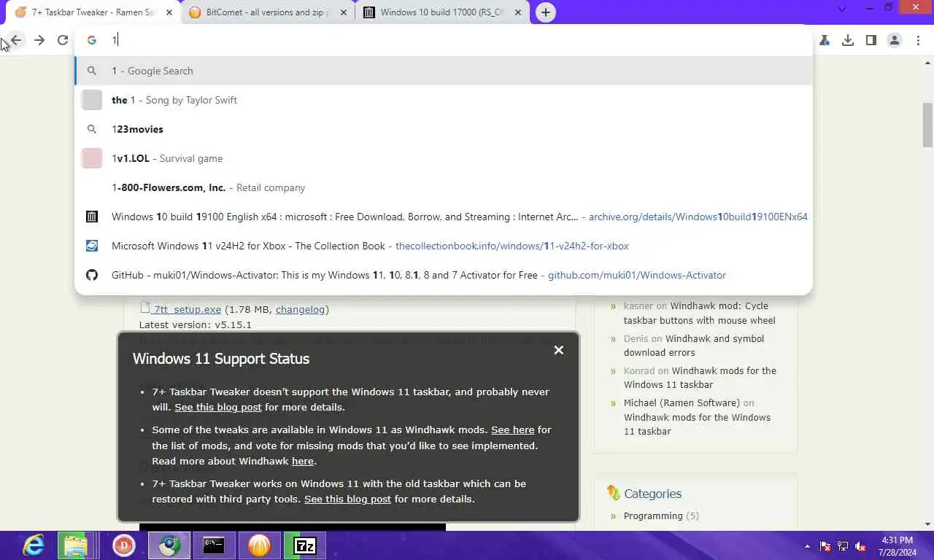
Task: Switch to the 7+ Taskbar Tweaker tab
Action: pyautogui.click(x=95, y=12)
